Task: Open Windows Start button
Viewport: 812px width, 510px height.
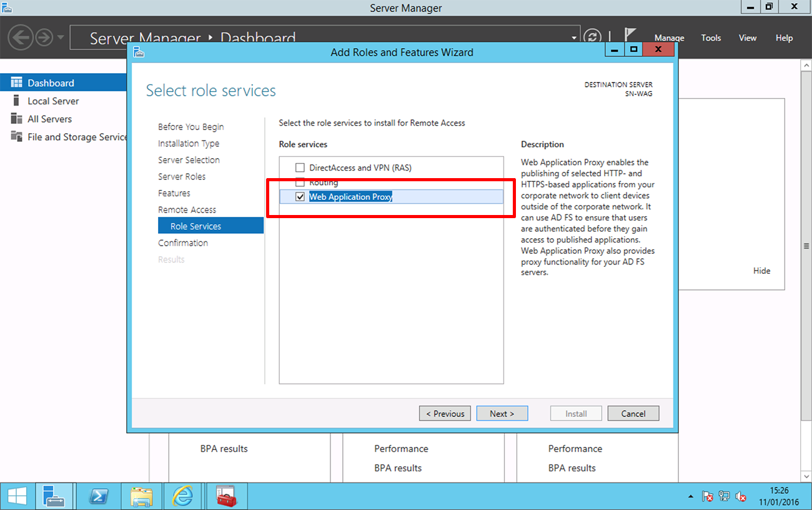Action: tap(17, 497)
